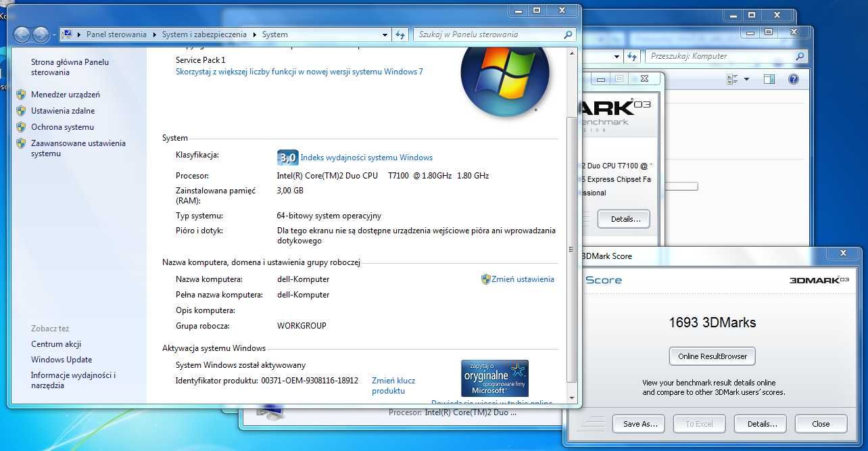Click 64-bitowy system operacyjny text
Viewport: 868px width, 451px height.
[329, 216]
